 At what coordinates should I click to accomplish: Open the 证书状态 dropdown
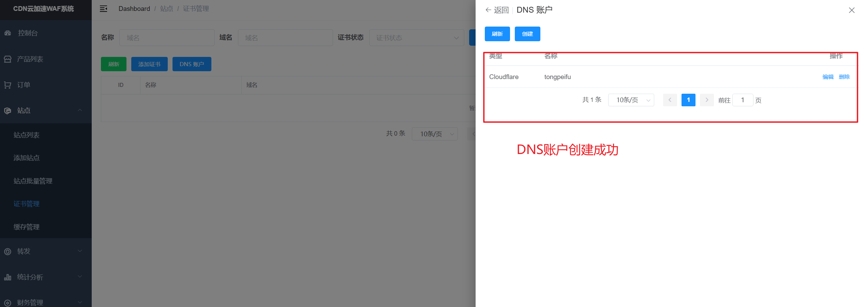click(x=416, y=38)
